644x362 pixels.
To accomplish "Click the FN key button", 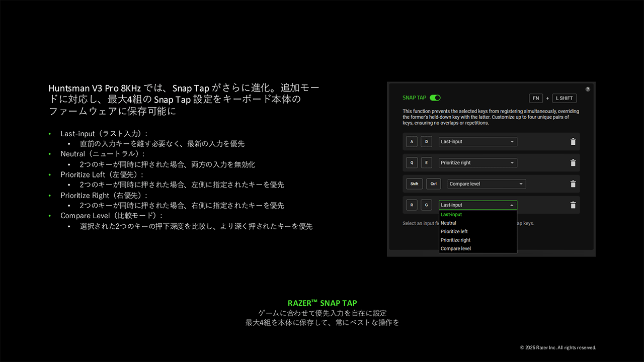I will click(x=536, y=98).
